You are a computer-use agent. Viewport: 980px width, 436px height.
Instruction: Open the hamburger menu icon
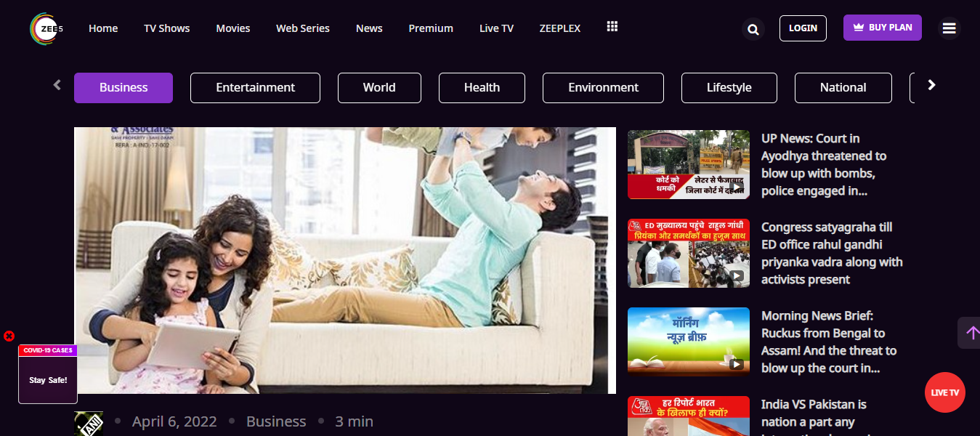click(x=949, y=28)
